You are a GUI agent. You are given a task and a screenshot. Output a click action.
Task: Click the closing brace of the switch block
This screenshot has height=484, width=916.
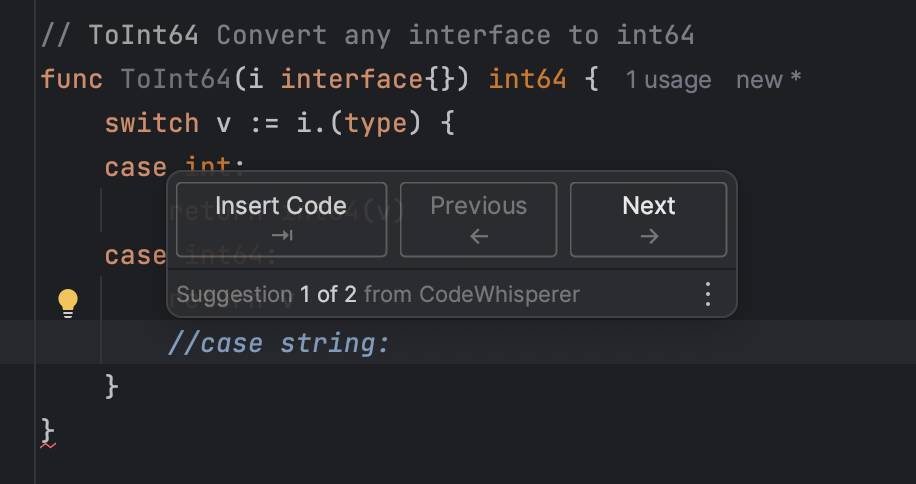coord(112,386)
